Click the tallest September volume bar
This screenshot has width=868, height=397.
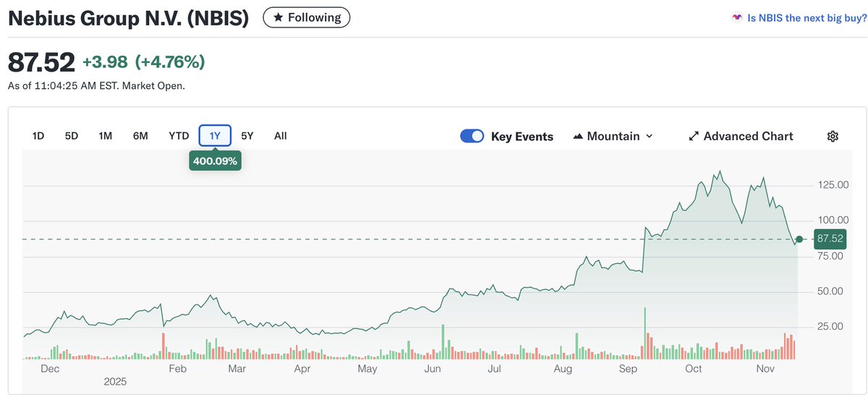[644, 333]
